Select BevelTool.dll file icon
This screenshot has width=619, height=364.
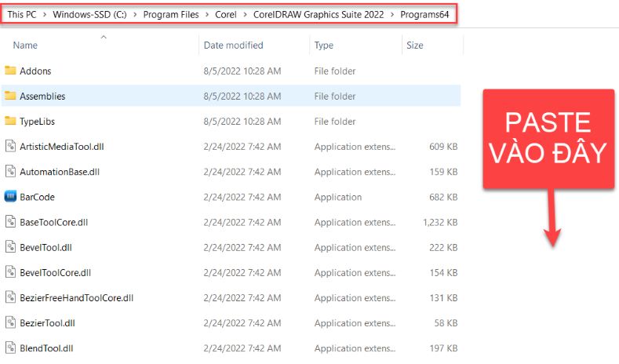pyautogui.click(x=10, y=247)
